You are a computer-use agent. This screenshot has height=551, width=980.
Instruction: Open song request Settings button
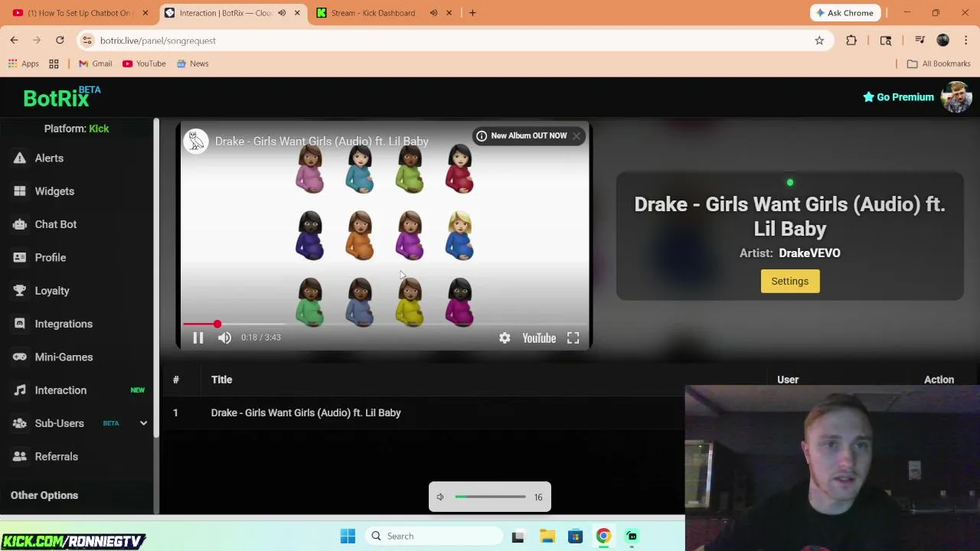[x=789, y=281]
